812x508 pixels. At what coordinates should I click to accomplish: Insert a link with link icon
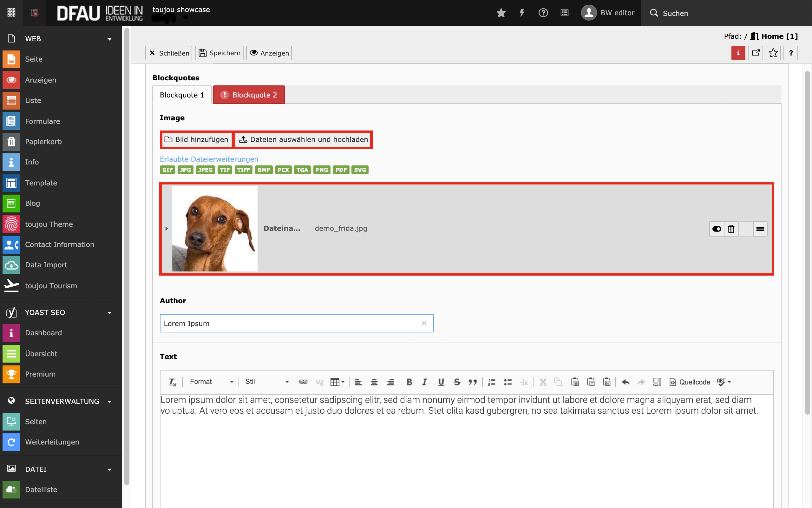pos(303,382)
